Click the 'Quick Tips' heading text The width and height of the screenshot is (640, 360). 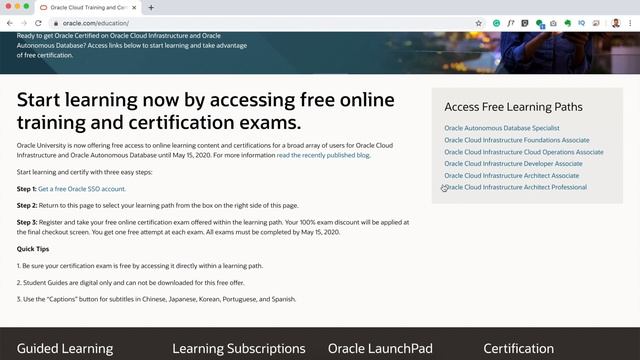[x=33, y=249]
